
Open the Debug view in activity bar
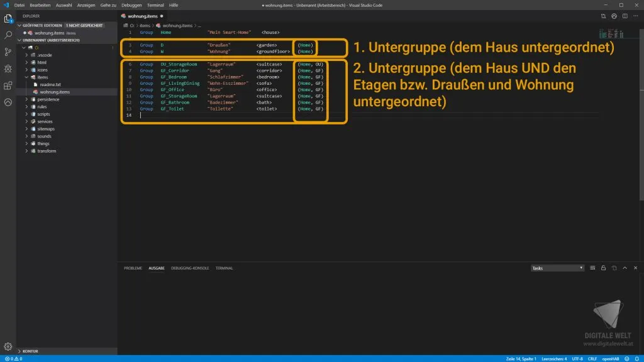click(x=8, y=69)
